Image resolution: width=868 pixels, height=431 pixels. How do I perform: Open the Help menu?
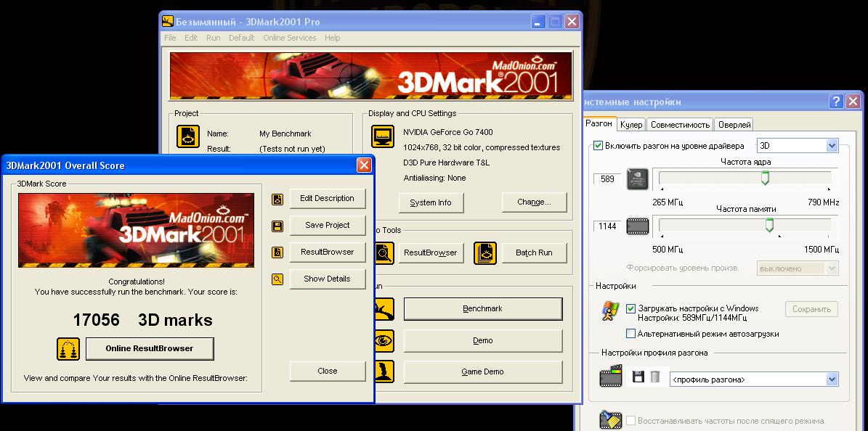click(x=332, y=38)
